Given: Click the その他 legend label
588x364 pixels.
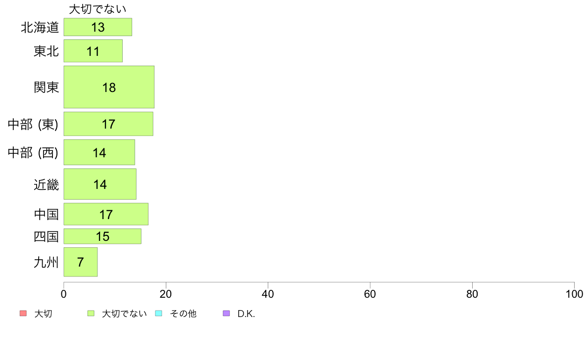Looking at the screenshot, I should tap(183, 314).
